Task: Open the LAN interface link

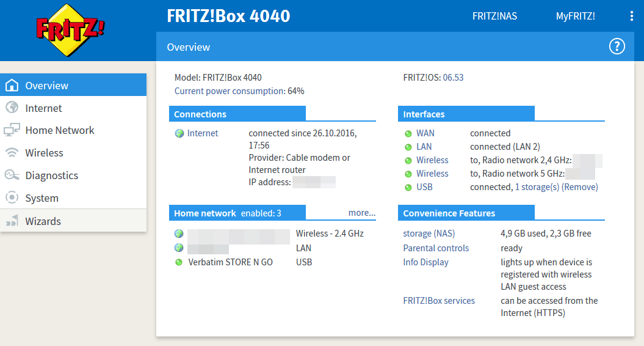Action: coord(424,147)
